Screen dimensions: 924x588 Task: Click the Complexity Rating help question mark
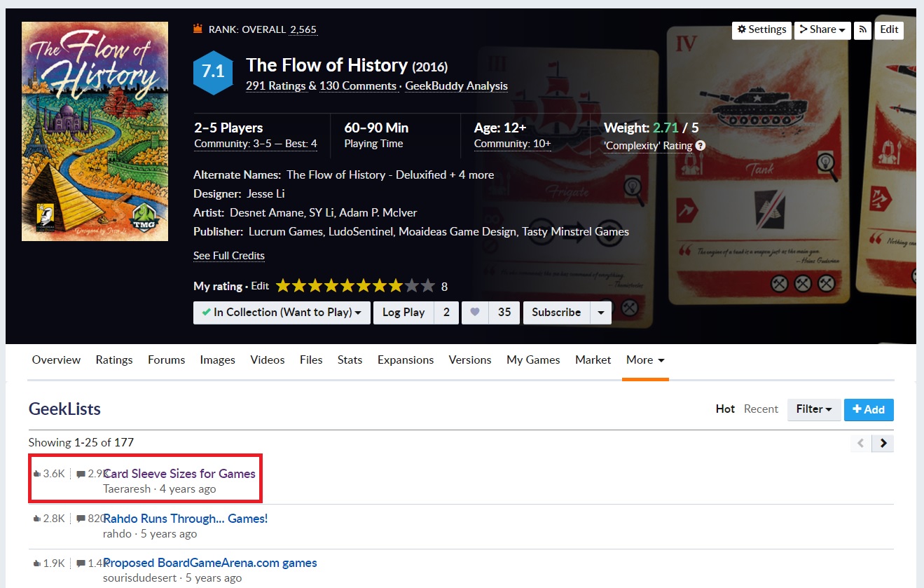click(701, 146)
